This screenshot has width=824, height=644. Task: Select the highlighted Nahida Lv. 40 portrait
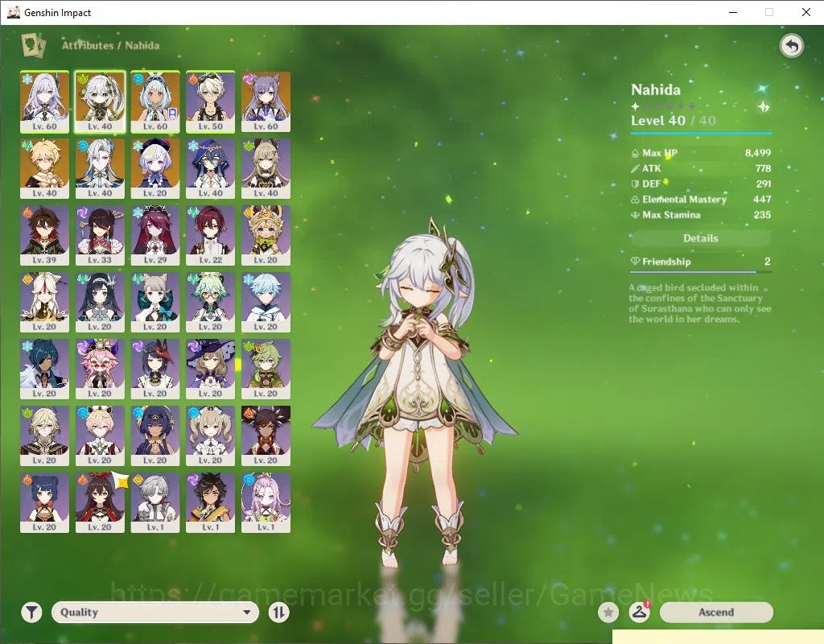coord(100,101)
